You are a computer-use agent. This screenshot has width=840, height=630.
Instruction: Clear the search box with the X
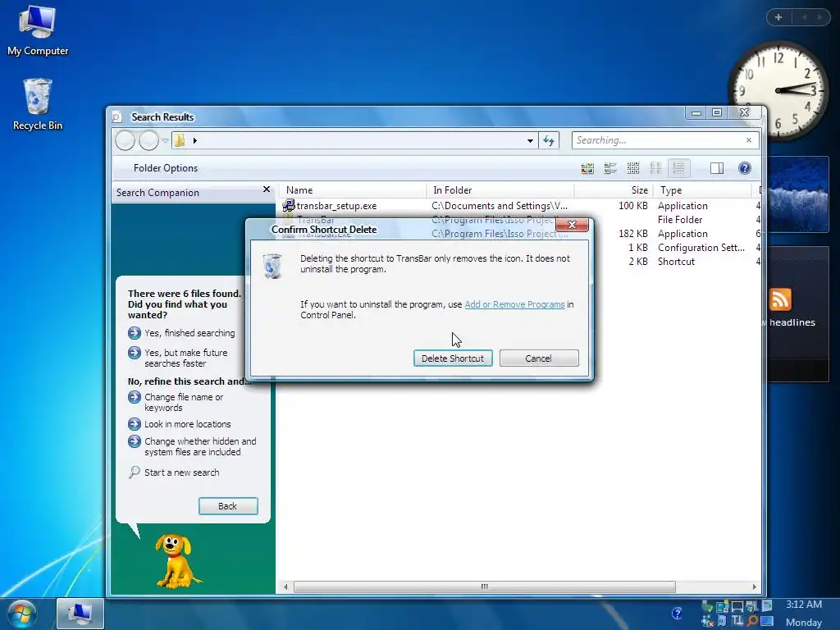click(x=749, y=140)
